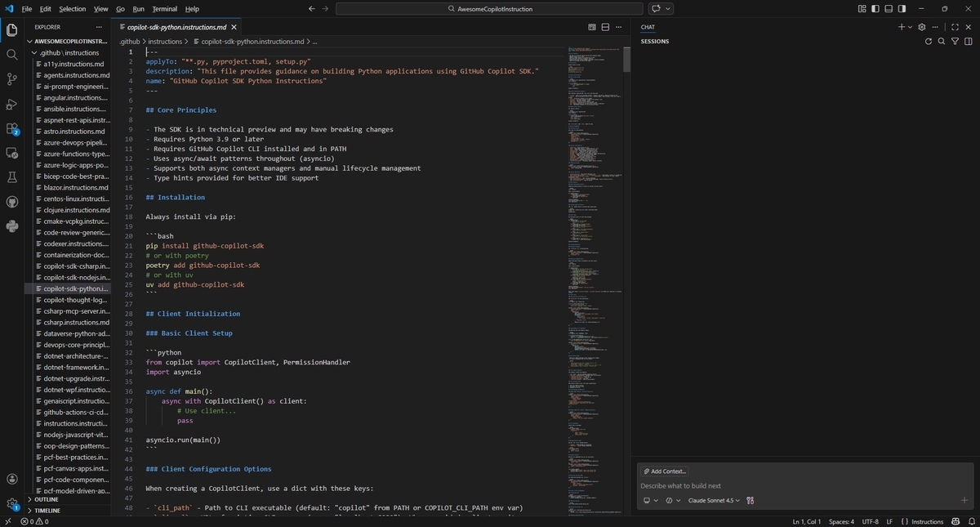Open chat settings gear
This screenshot has height=527, width=980.
click(922, 27)
